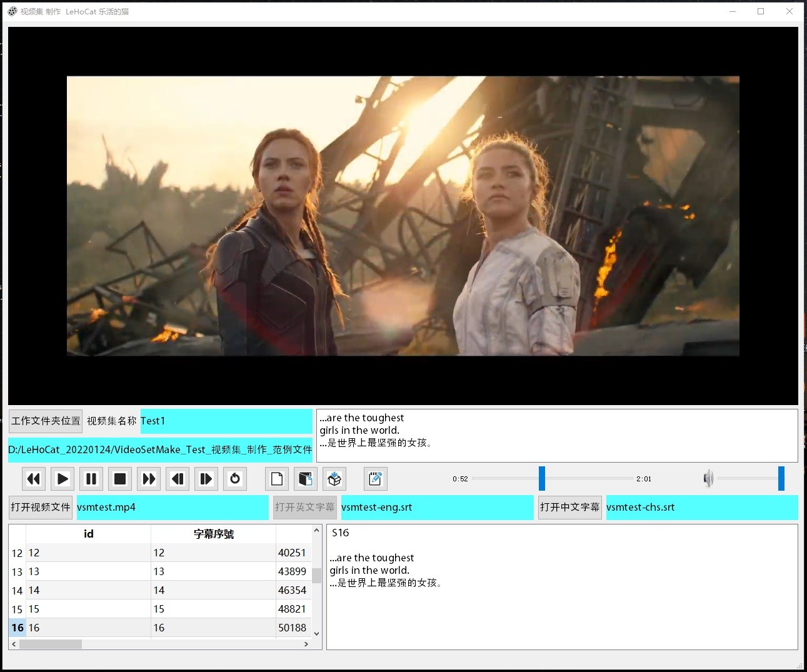The width and height of the screenshot is (807, 672).
Task: Click the horizontal scrollbar thumb under the table
Action: click(x=51, y=644)
